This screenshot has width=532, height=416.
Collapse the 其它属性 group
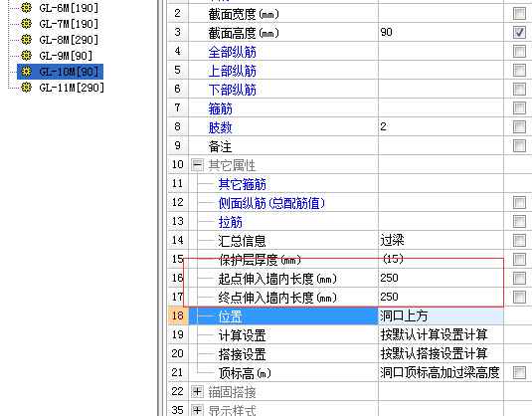pyautogui.click(x=197, y=165)
